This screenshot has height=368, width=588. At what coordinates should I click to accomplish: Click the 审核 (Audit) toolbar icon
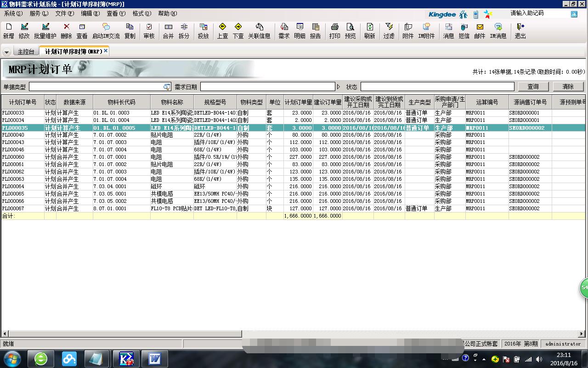coord(149,30)
